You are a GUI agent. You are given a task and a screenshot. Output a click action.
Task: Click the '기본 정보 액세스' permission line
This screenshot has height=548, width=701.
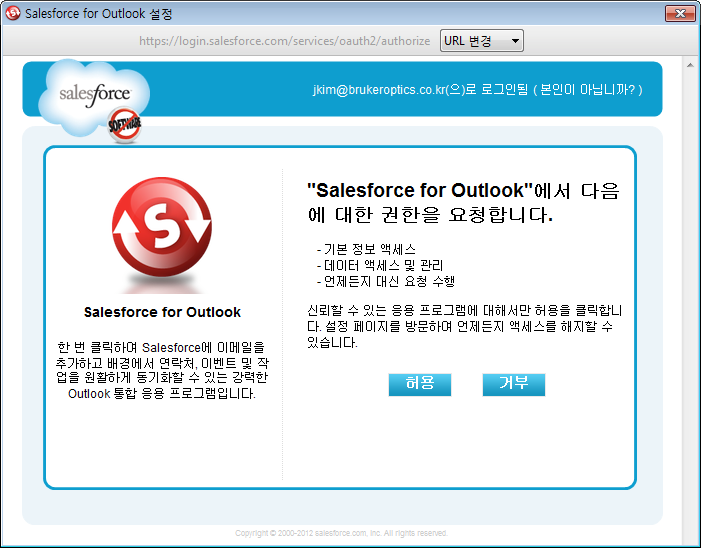[x=366, y=249]
